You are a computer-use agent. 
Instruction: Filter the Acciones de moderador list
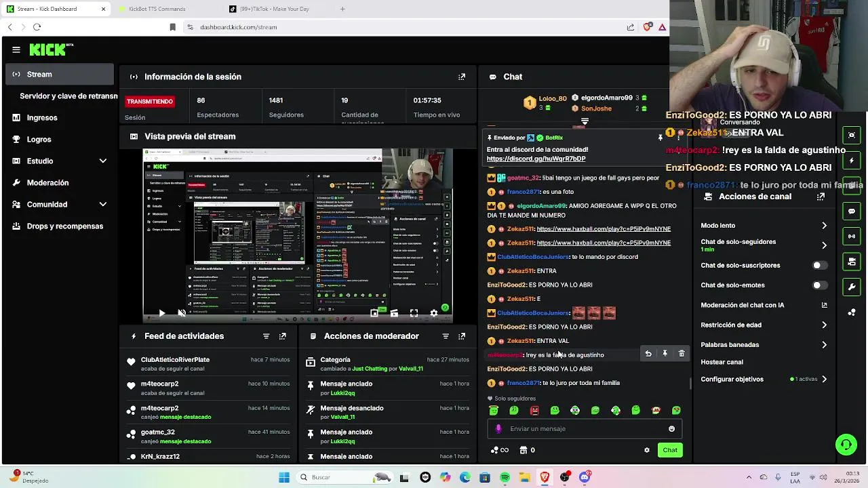pos(446,336)
